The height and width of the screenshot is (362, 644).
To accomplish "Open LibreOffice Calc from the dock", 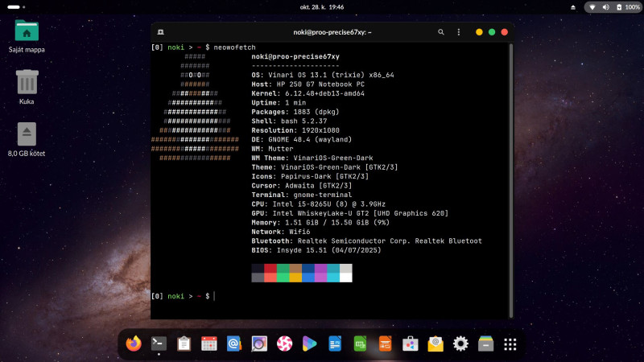I will (x=360, y=343).
